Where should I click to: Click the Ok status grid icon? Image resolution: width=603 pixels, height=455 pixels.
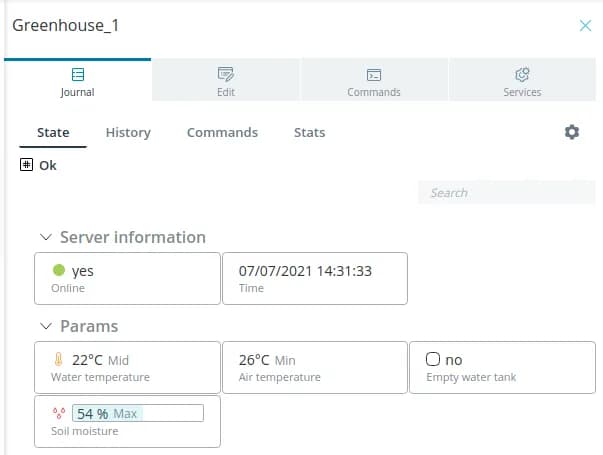coord(27,165)
